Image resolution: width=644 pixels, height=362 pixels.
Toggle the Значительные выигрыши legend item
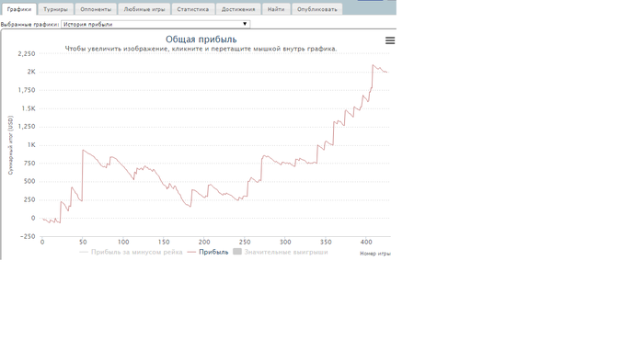coord(281,252)
